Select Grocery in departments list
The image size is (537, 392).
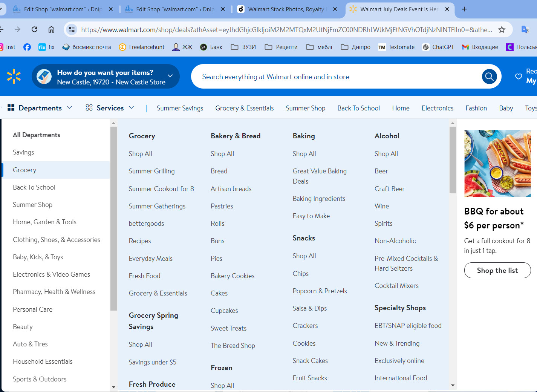point(56,170)
